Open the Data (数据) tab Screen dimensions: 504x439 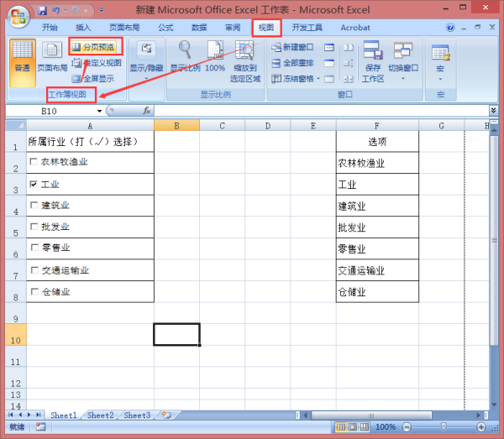pos(199,28)
